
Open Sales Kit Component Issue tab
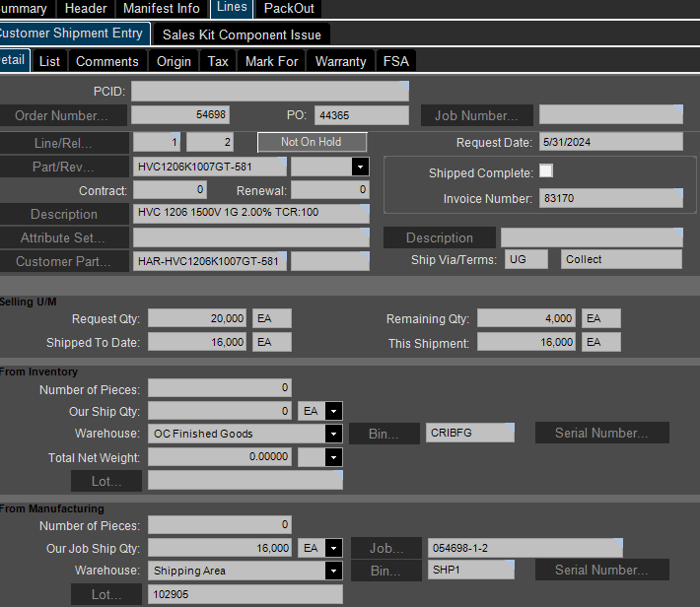[242, 34]
